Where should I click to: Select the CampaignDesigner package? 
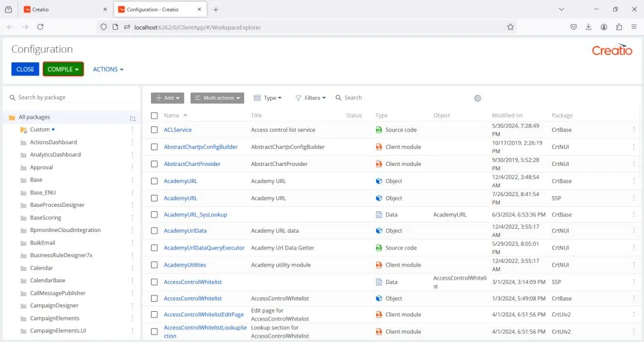(x=54, y=306)
